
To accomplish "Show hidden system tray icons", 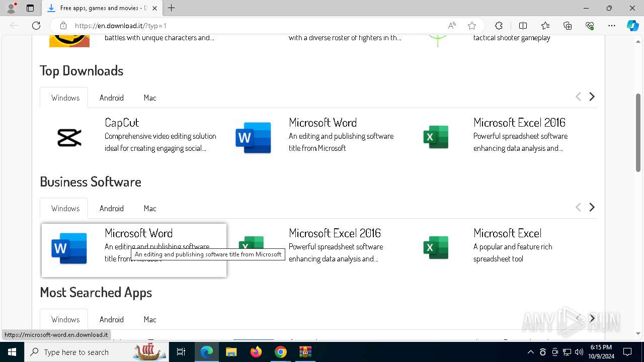I will pyautogui.click(x=530, y=352).
